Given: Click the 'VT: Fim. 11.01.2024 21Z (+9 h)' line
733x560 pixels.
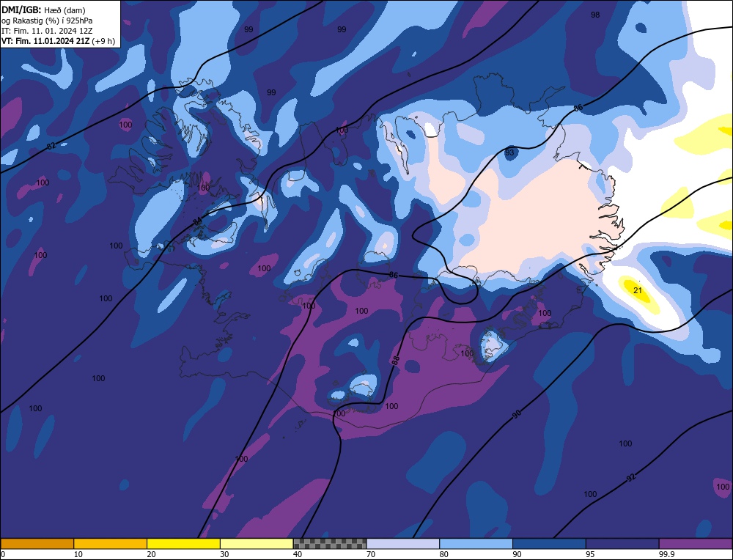Looking at the screenshot, I should [x=58, y=41].
